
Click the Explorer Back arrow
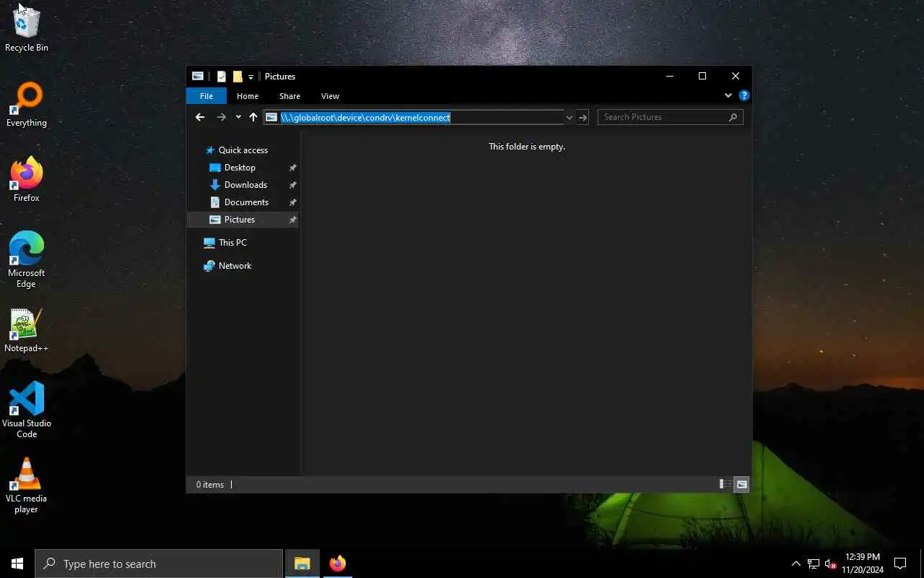pyautogui.click(x=200, y=117)
